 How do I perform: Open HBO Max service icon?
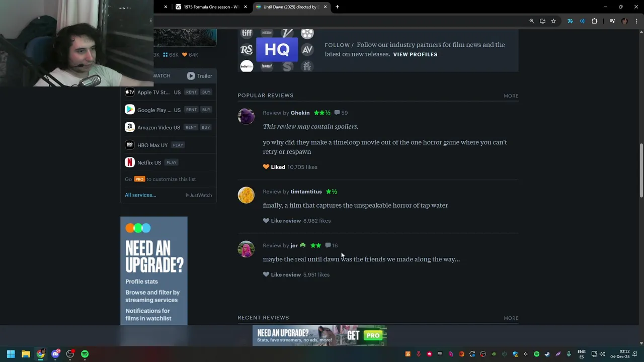[130, 145]
